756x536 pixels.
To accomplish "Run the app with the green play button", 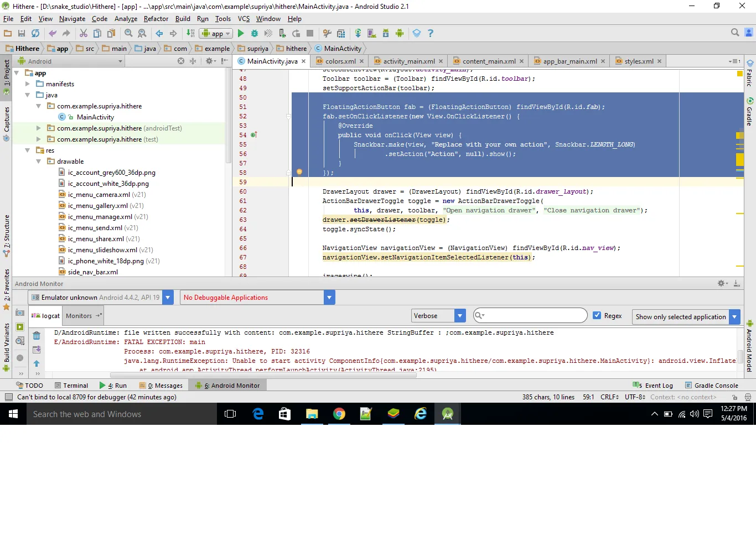I will (241, 33).
